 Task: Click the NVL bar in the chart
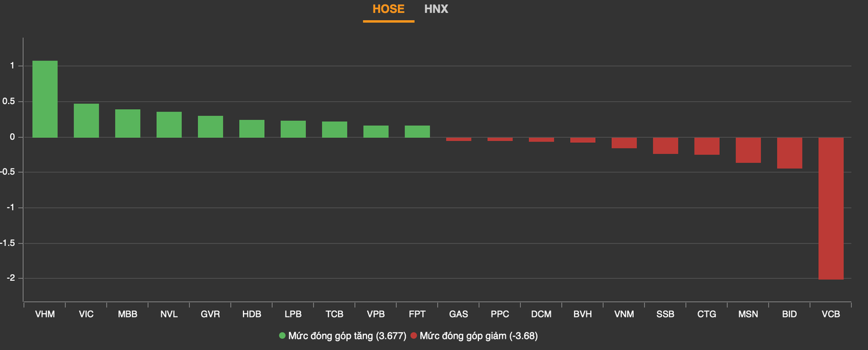coord(169,125)
